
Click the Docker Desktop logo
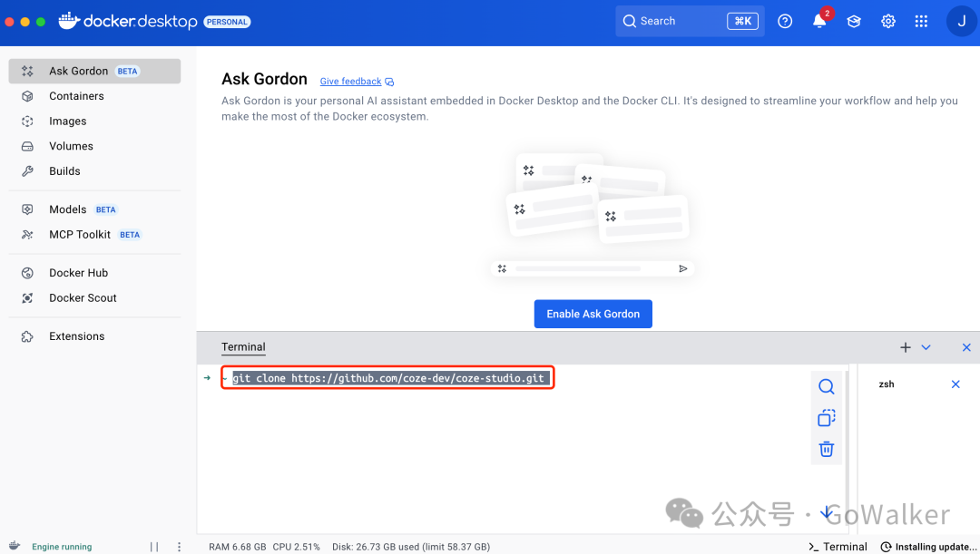pyautogui.click(x=128, y=21)
